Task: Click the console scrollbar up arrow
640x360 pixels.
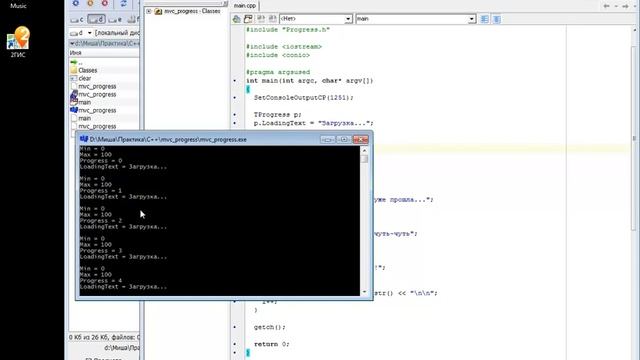Action: (364, 150)
